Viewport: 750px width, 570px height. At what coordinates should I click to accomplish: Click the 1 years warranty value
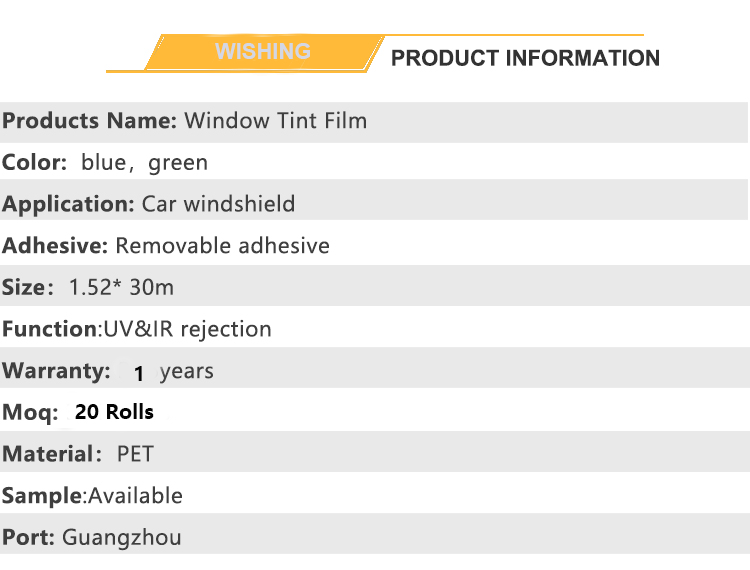coord(173,372)
